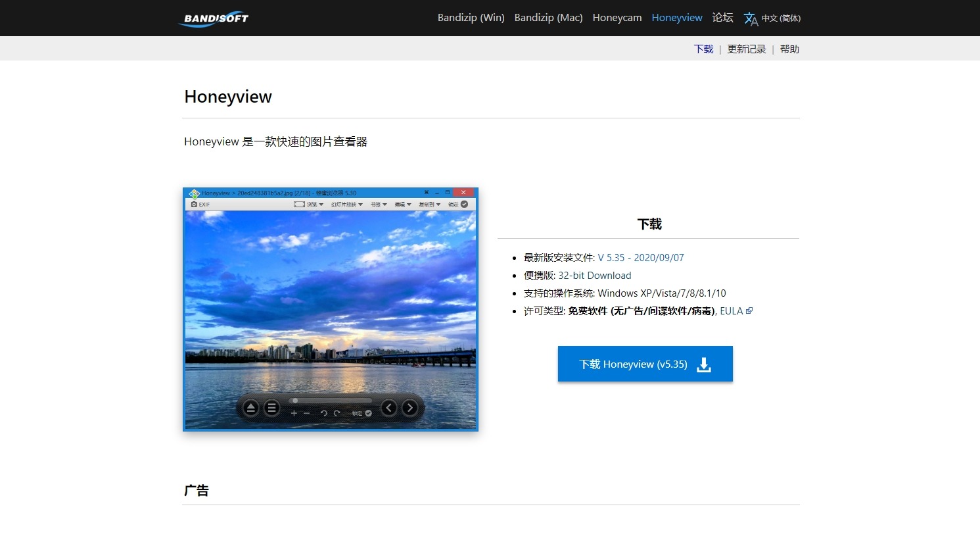Click the previous image arrow button
Viewport: 980px width, 546px height.
tap(389, 408)
